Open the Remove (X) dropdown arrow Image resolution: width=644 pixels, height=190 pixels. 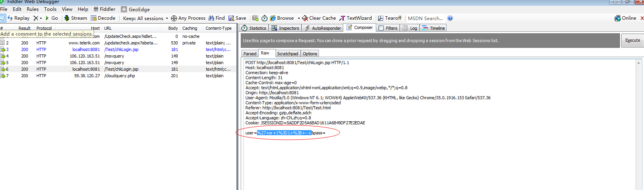coord(41,19)
